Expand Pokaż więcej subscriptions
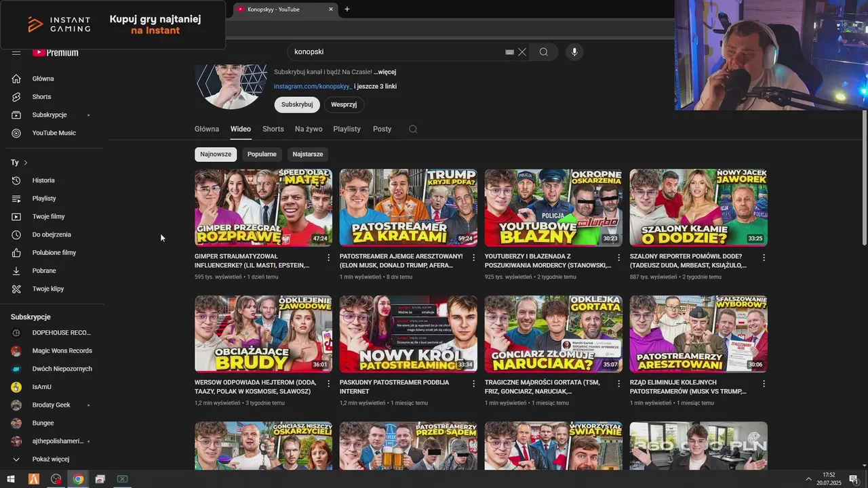The width and height of the screenshot is (868, 488). 52,459
